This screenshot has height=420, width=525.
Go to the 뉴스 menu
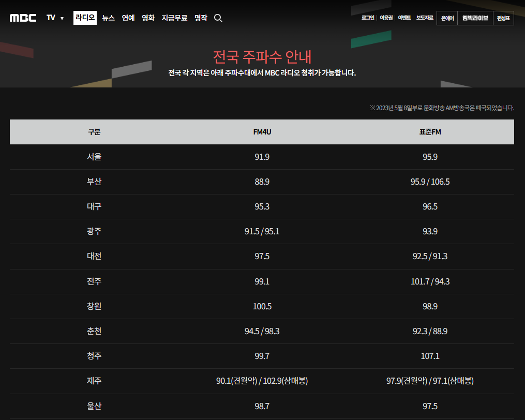[x=108, y=18]
